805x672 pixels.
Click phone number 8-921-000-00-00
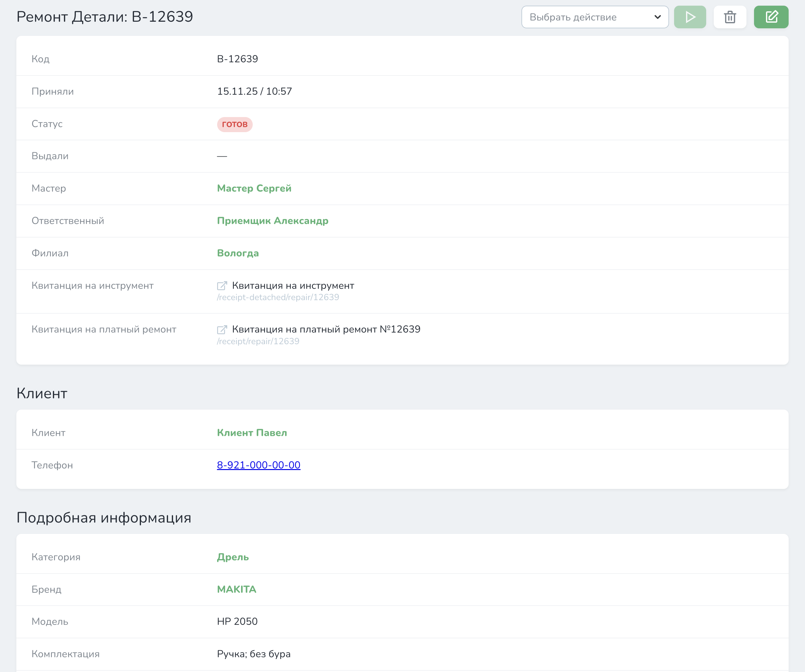coord(258,465)
